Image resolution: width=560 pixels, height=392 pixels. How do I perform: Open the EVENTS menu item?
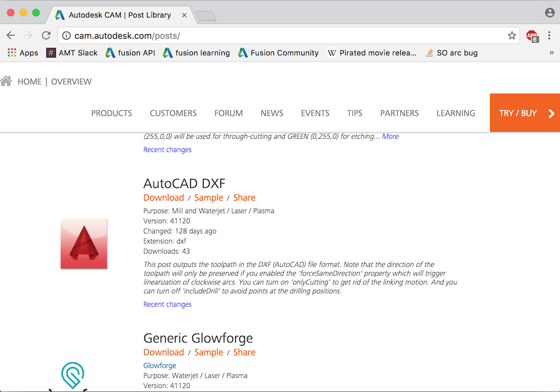point(315,113)
